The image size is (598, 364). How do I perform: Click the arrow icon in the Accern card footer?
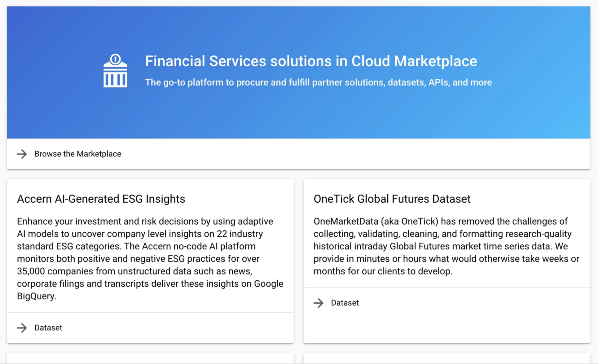pyautogui.click(x=22, y=328)
